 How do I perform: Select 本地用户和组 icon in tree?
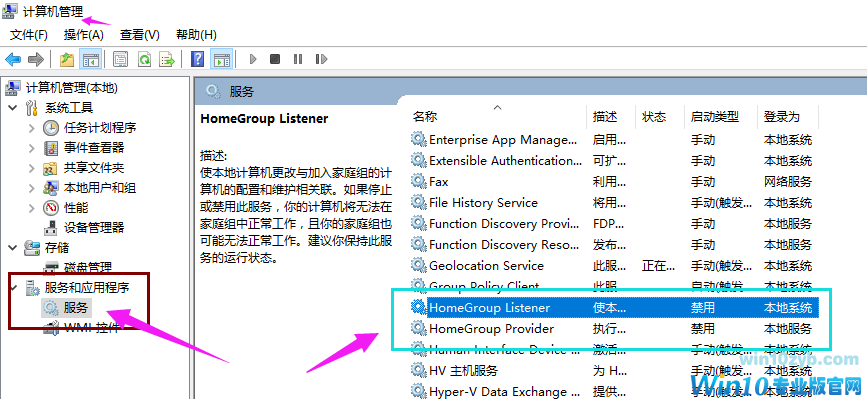pyautogui.click(x=51, y=188)
